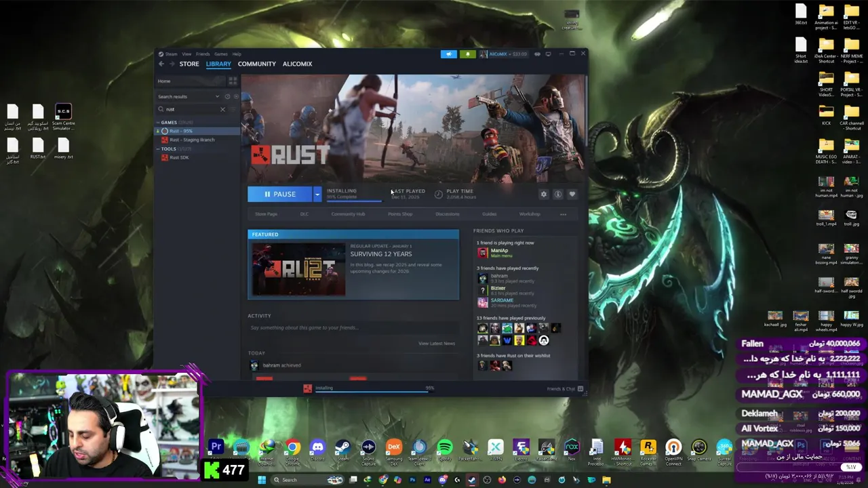Open the Friends menu
The height and width of the screenshot is (488, 868).
pos(203,54)
